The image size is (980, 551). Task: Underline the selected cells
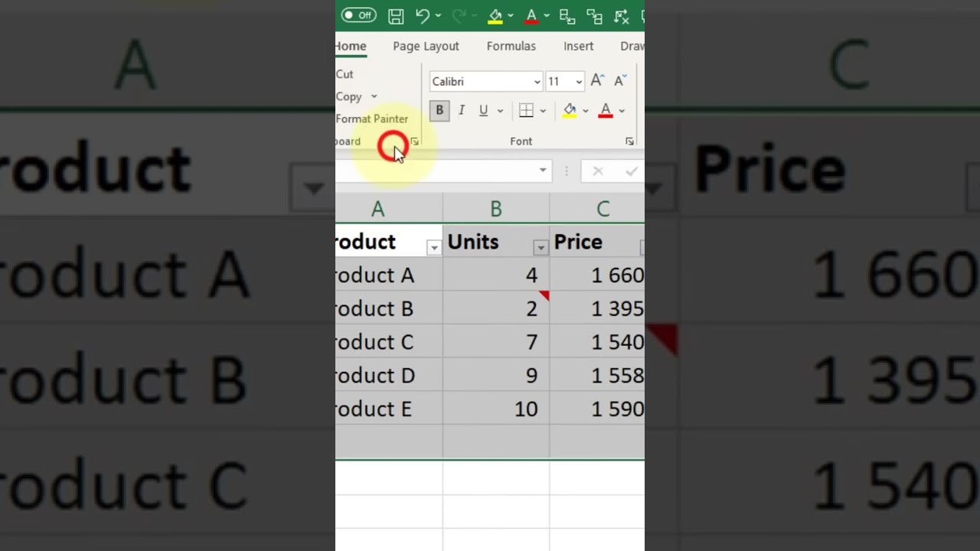[483, 110]
